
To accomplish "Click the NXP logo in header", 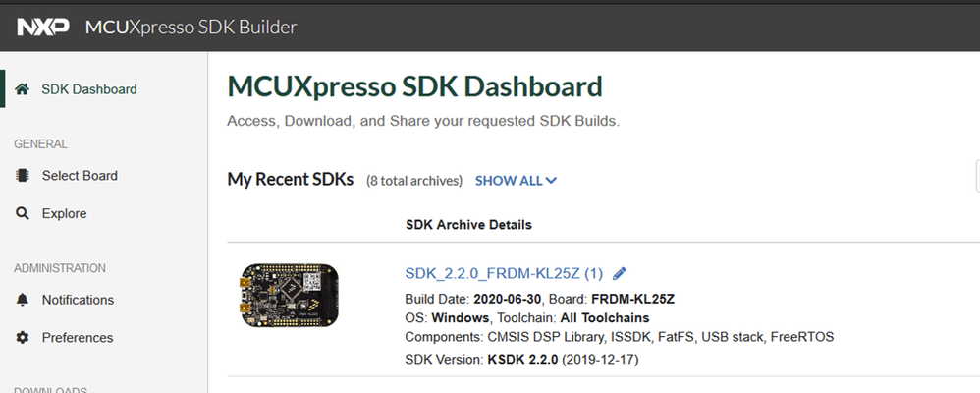I will [43, 27].
